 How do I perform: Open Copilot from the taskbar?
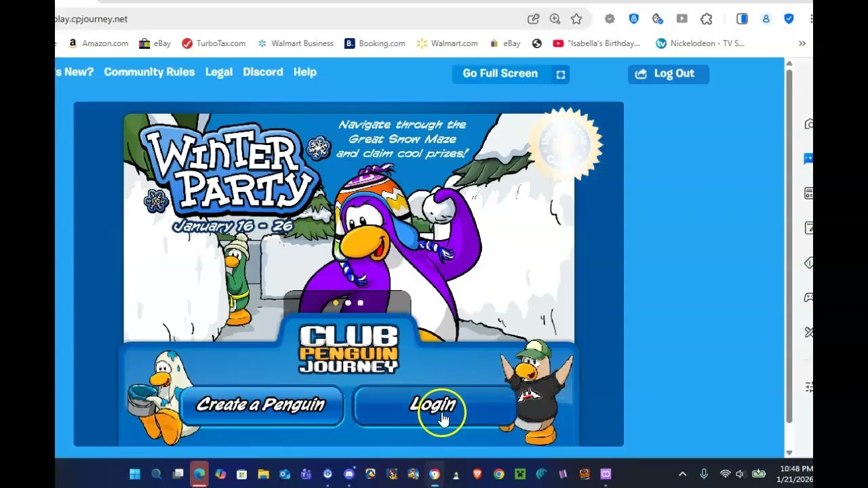[220, 474]
